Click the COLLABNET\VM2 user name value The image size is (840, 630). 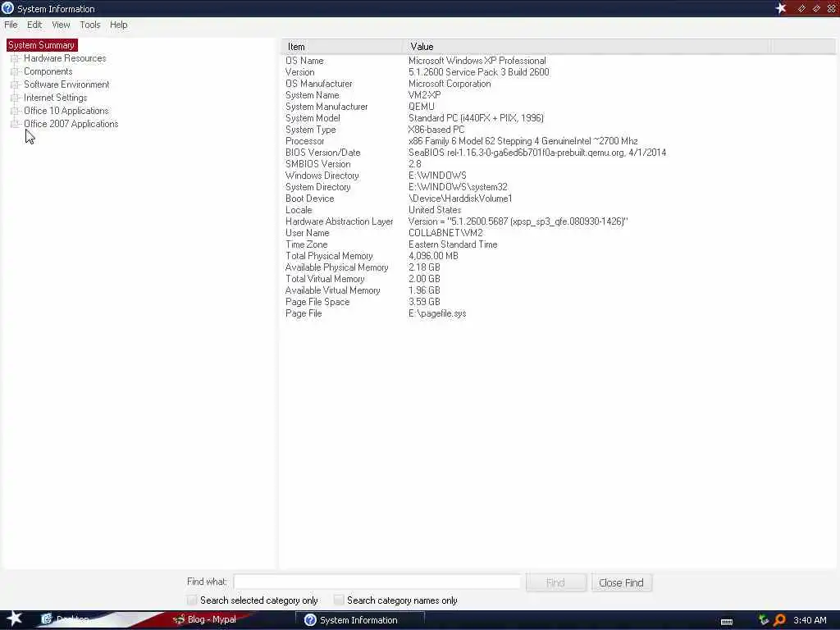point(445,233)
